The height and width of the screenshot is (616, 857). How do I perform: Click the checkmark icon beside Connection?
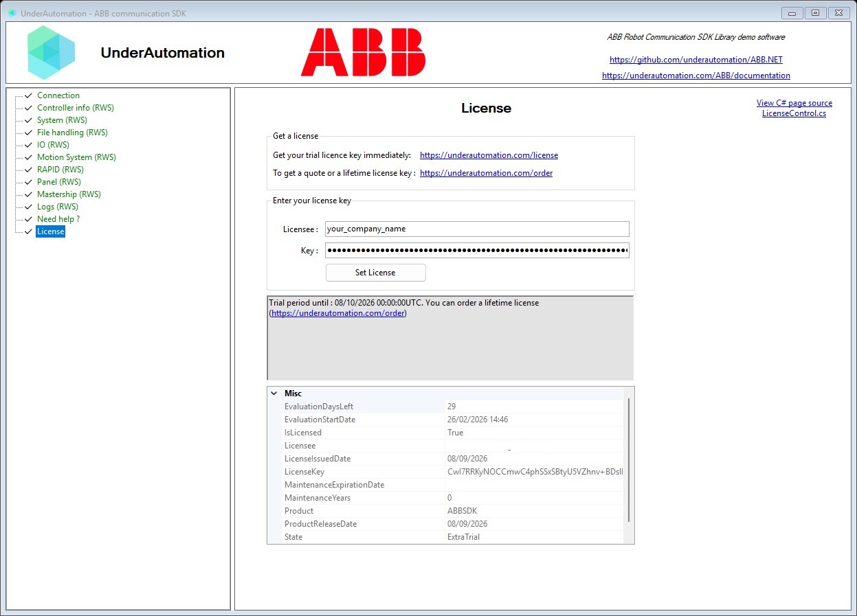29,95
